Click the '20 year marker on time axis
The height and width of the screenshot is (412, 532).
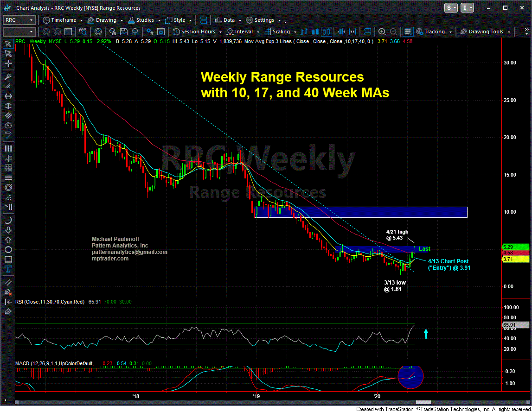[377, 396]
